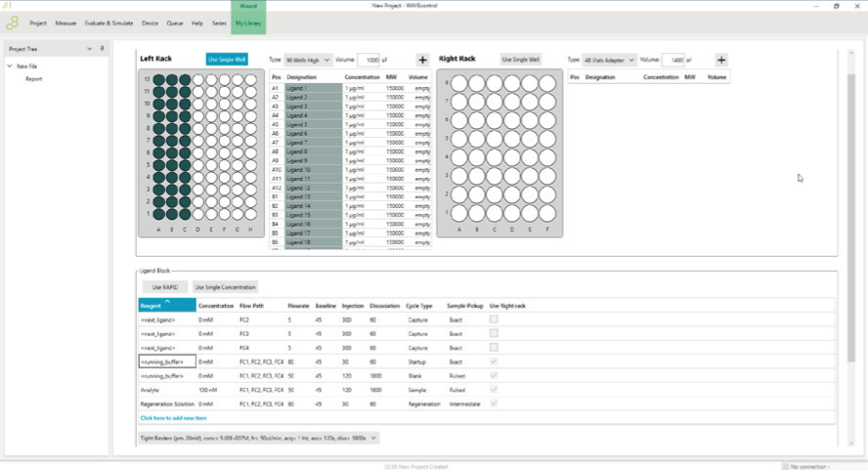868x470 pixels.
Task: Click the Left Rack volume input field
Action: click(x=369, y=60)
